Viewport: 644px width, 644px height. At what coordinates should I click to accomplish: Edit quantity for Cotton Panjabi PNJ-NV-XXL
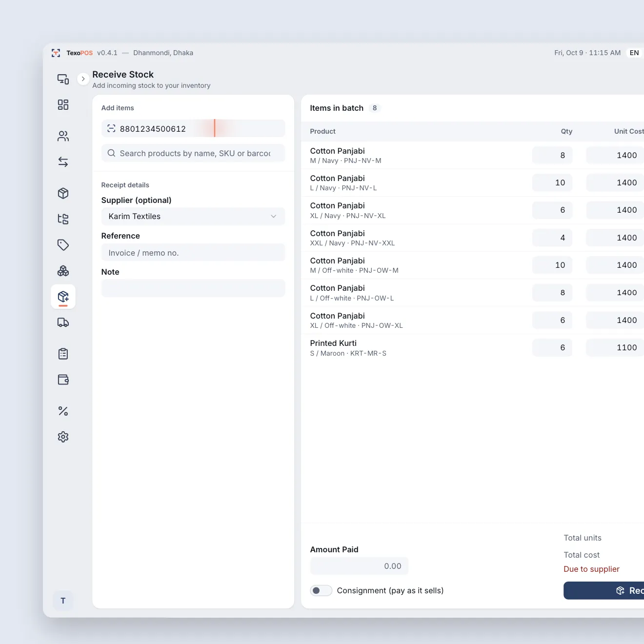552,238
